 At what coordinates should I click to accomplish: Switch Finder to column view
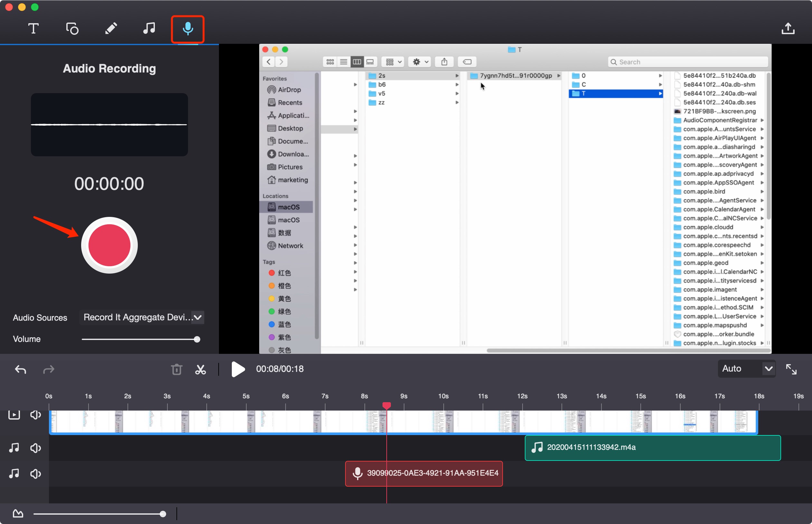[x=357, y=62]
